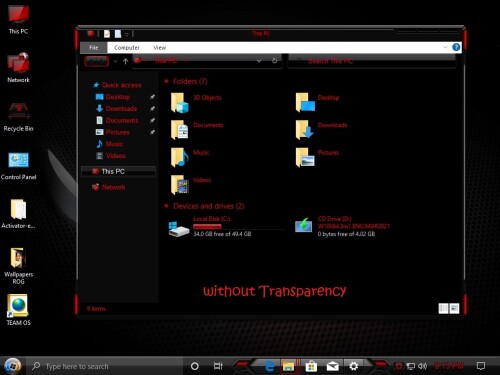
Task: Select the Local Disk (C:) drive icon
Action: 179,228
